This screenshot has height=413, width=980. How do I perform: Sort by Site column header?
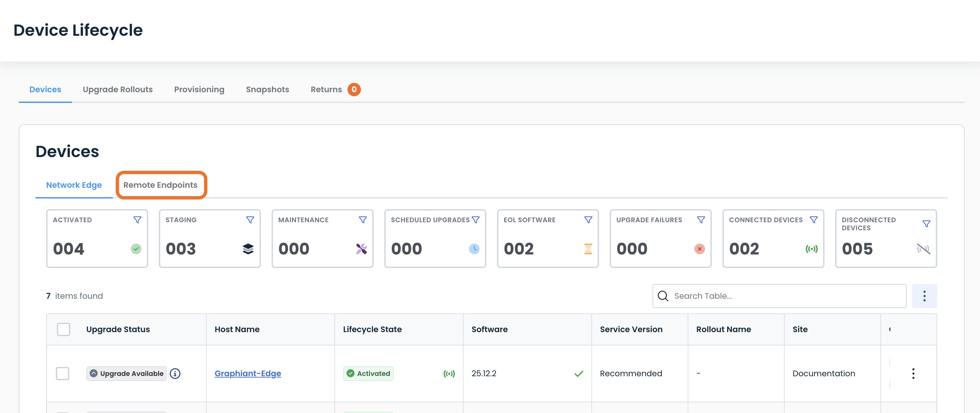(x=800, y=329)
